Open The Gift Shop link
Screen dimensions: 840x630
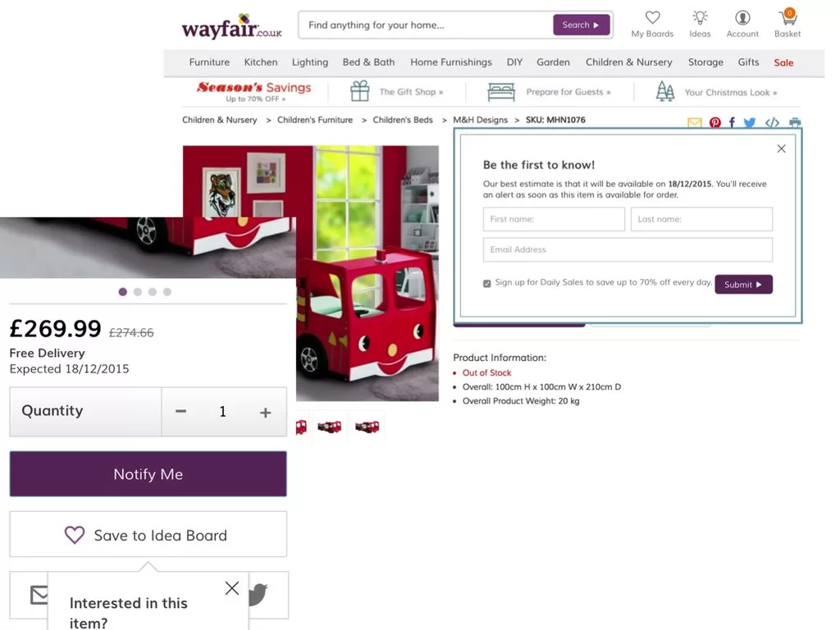tap(411, 92)
